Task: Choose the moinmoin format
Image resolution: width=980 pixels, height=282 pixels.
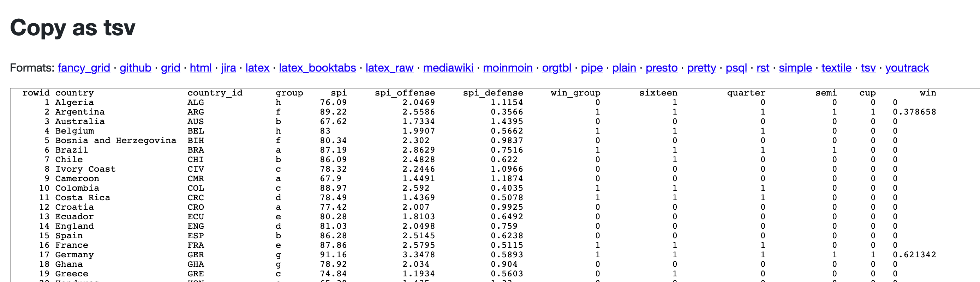Action: (508, 68)
